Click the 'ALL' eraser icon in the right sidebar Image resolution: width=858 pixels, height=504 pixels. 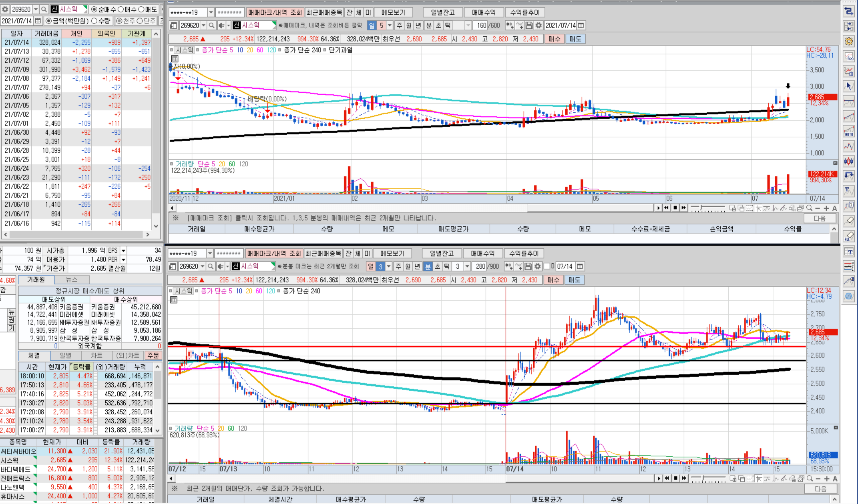click(x=848, y=236)
